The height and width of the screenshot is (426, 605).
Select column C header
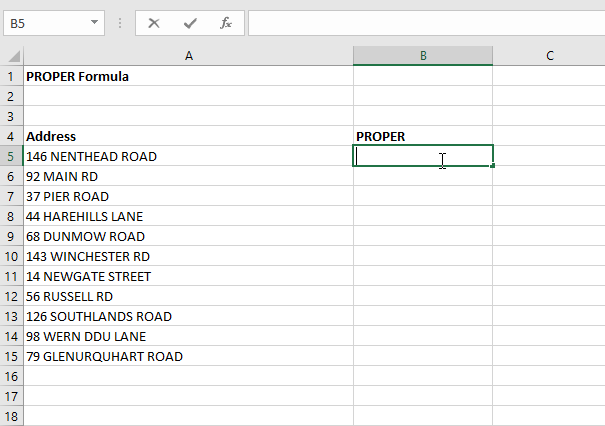click(549, 57)
